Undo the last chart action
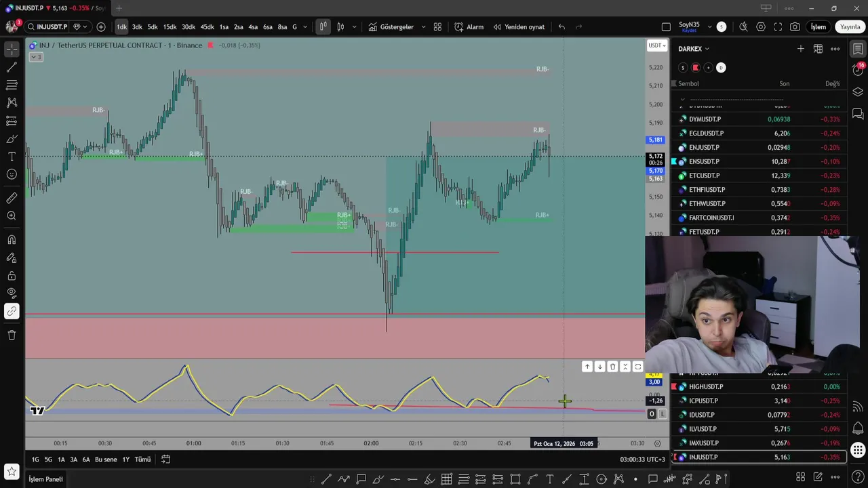Viewport: 868px width, 488px height. click(561, 27)
